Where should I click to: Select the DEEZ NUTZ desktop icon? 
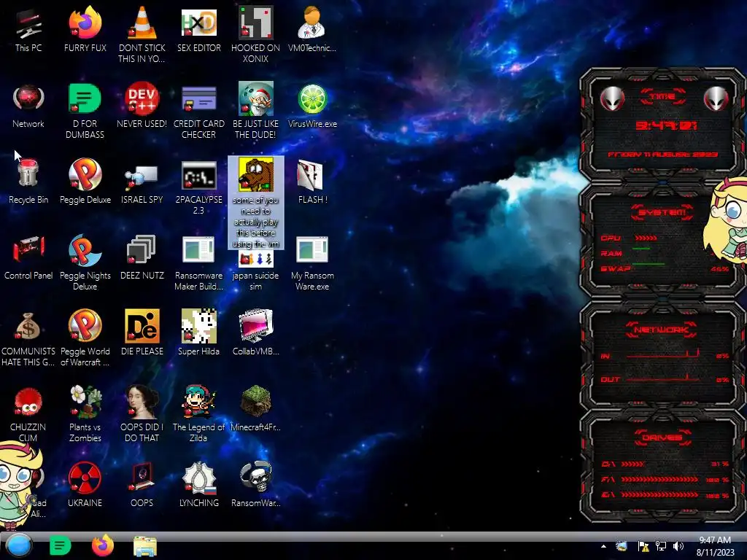(x=142, y=249)
